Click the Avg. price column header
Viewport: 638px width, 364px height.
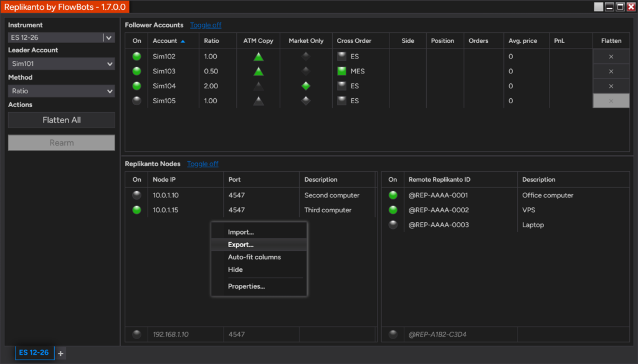click(526, 41)
